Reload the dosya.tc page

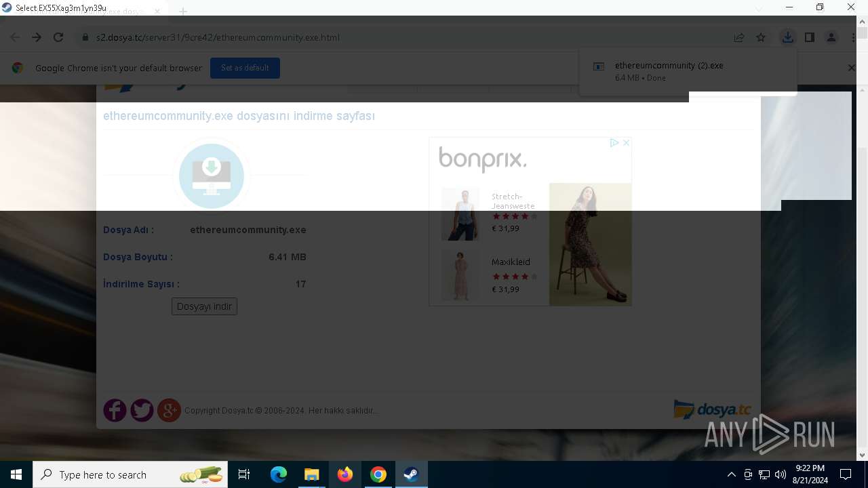tap(58, 38)
